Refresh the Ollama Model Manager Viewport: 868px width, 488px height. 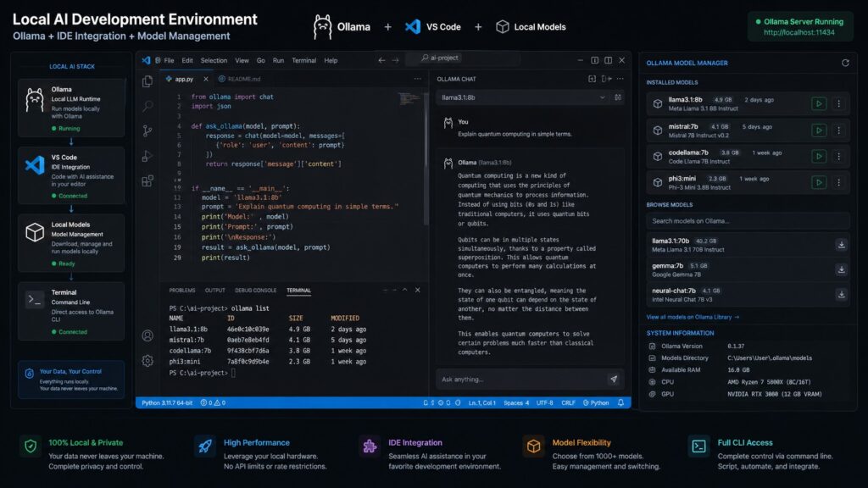(845, 63)
